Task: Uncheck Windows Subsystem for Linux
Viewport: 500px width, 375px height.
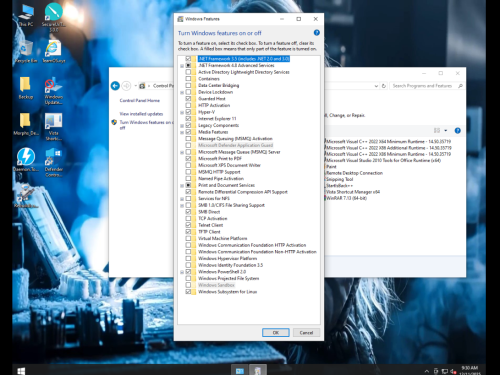Action: point(188,292)
